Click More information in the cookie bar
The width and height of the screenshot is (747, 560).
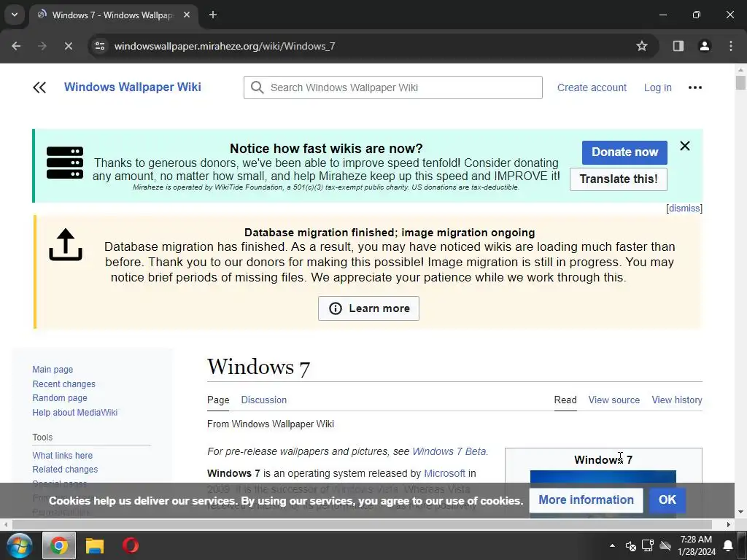tap(586, 500)
